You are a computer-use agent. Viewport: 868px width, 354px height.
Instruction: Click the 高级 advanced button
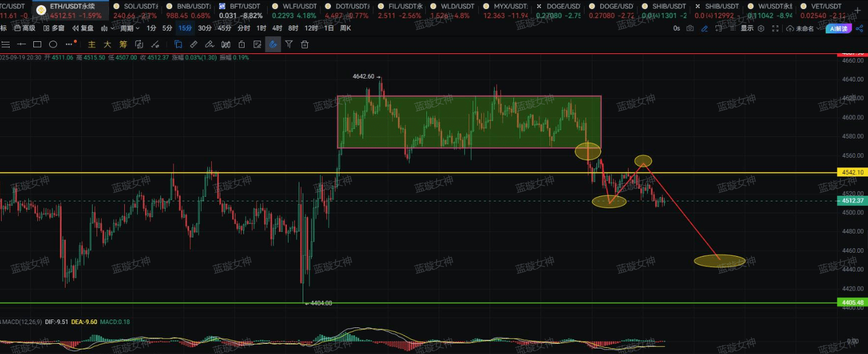pyautogui.click(x=24, y=28)
